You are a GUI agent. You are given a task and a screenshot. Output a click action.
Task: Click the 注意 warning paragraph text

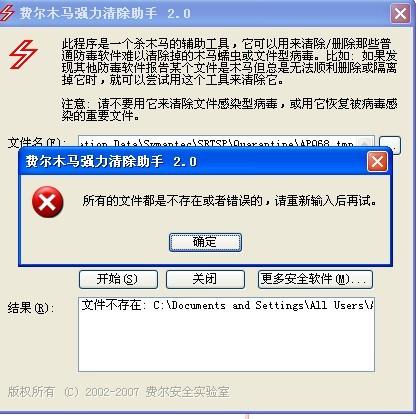pos(230,110)
